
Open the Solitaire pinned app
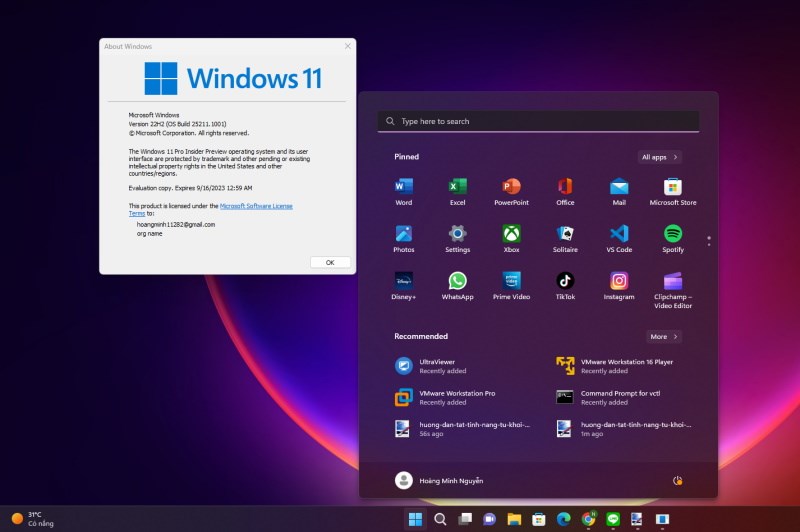pos(565,239)
